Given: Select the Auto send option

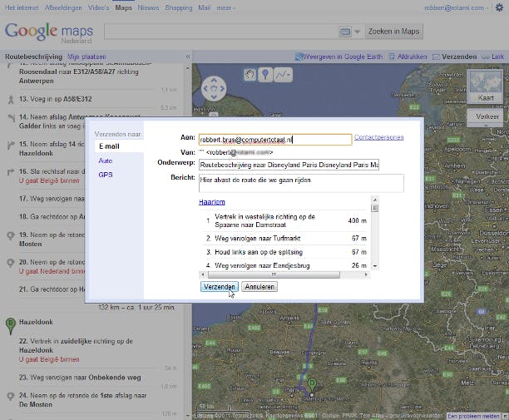Looking at the screenshot, I should tap(106, 161).
